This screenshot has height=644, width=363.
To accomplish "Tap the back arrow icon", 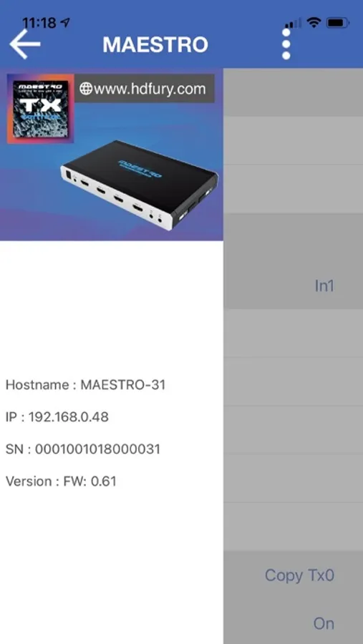I will pos(24,44).
